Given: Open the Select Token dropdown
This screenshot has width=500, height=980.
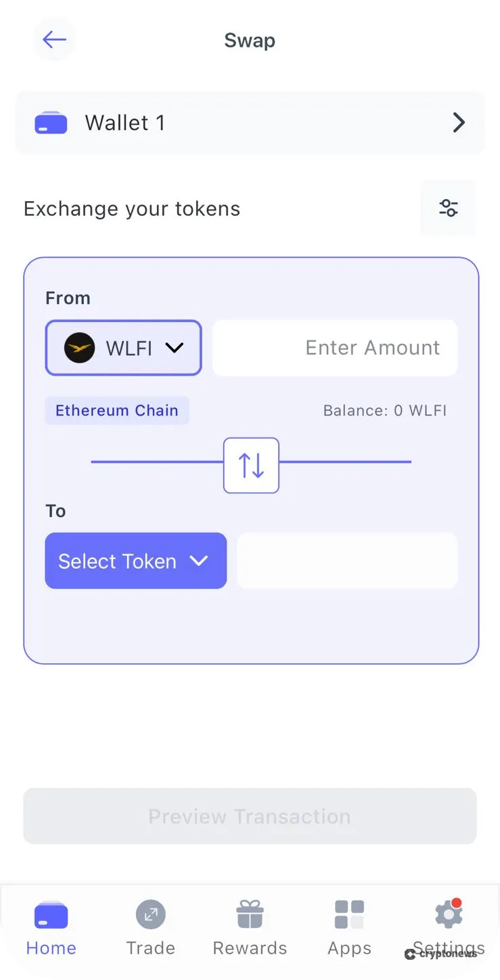Looking at the screenshot, I should point(135,560).
